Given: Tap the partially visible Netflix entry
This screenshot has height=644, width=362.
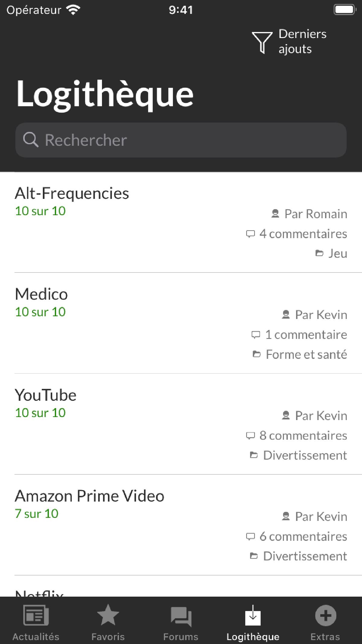Looking at the screenshot, I should coord(39,591).
